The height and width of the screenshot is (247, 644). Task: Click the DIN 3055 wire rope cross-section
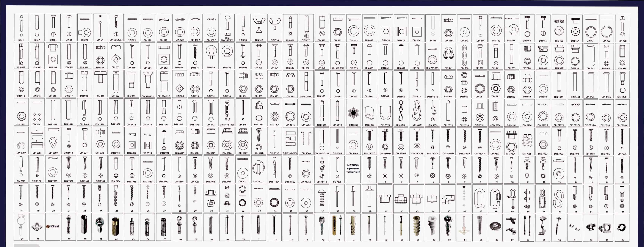pyautogui.click(x=353, y=113)
